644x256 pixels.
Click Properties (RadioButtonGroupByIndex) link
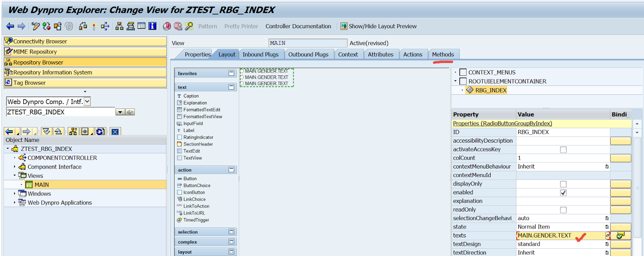(x=502, y=123)
